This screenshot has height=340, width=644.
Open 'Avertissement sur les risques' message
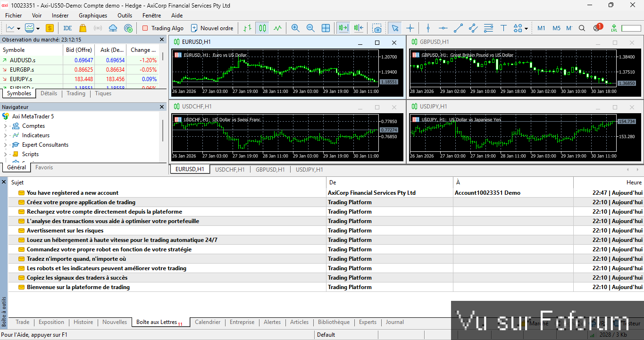pos(65,231)
